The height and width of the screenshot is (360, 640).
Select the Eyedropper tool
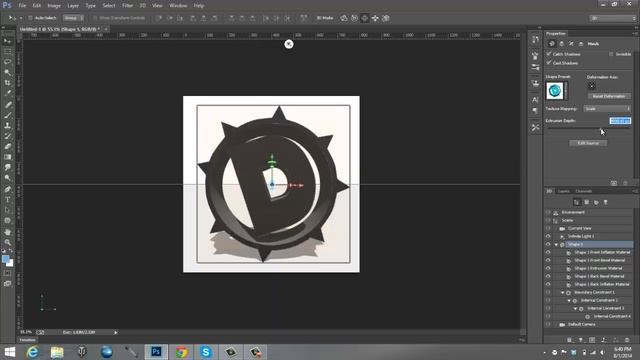click(x=7, y=93)
